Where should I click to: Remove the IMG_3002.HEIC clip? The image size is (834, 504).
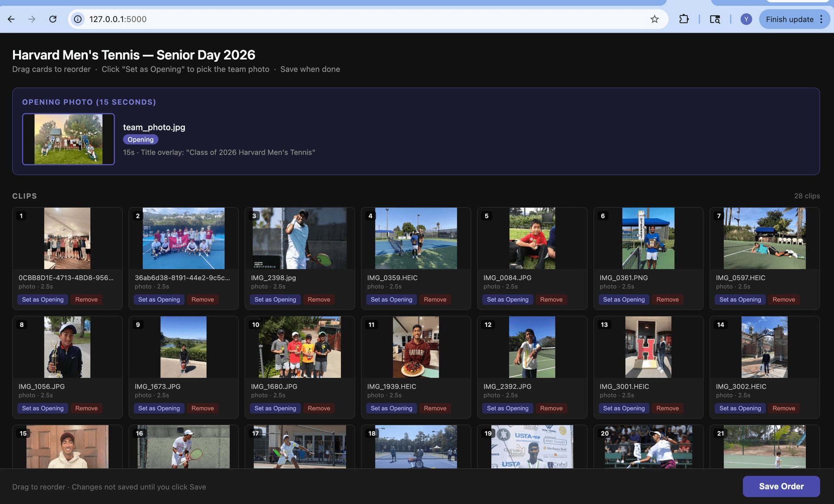click(784, 408)
